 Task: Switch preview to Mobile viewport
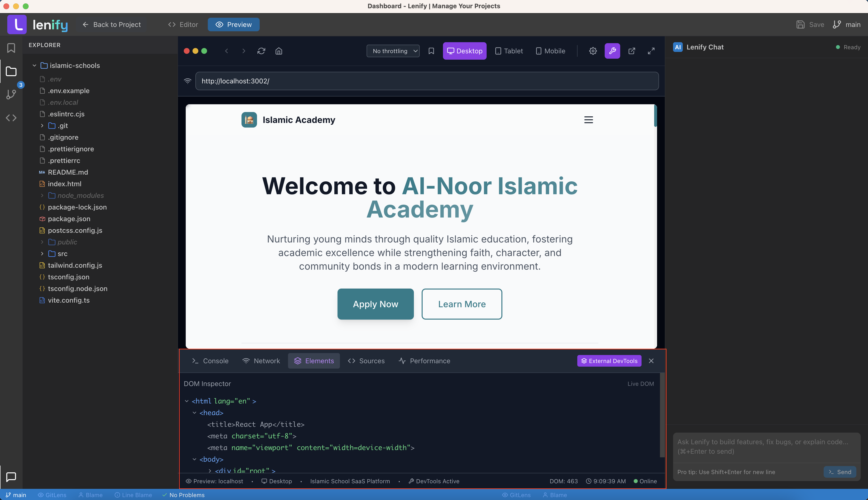coord(550,51)
